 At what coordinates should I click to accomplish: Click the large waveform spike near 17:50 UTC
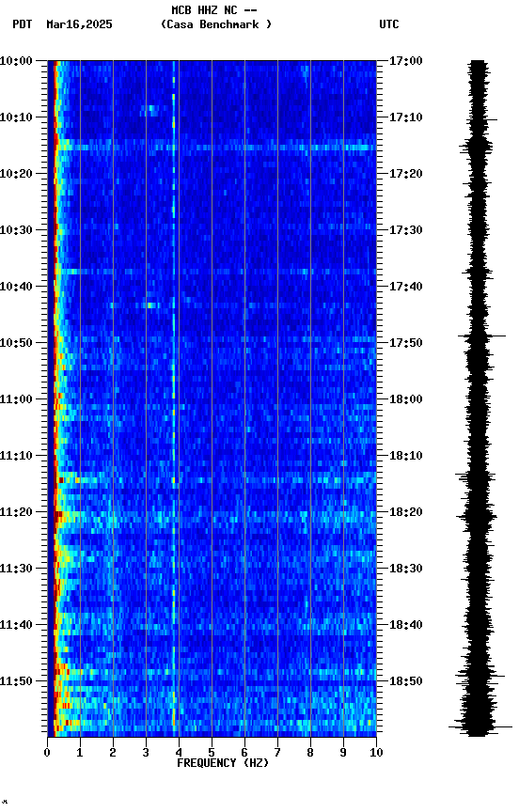481,336
